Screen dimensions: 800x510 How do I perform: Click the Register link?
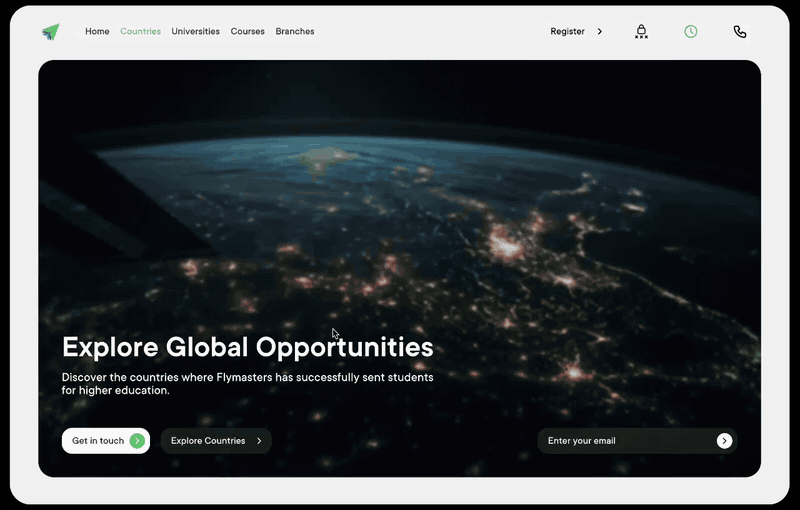click(x=567, y=31)
